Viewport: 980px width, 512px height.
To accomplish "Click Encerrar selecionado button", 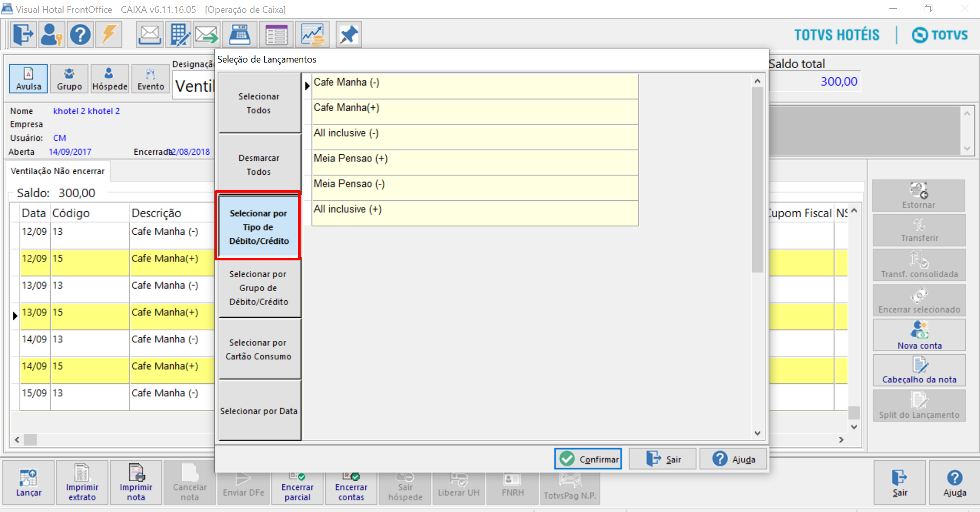I will 919,300.
